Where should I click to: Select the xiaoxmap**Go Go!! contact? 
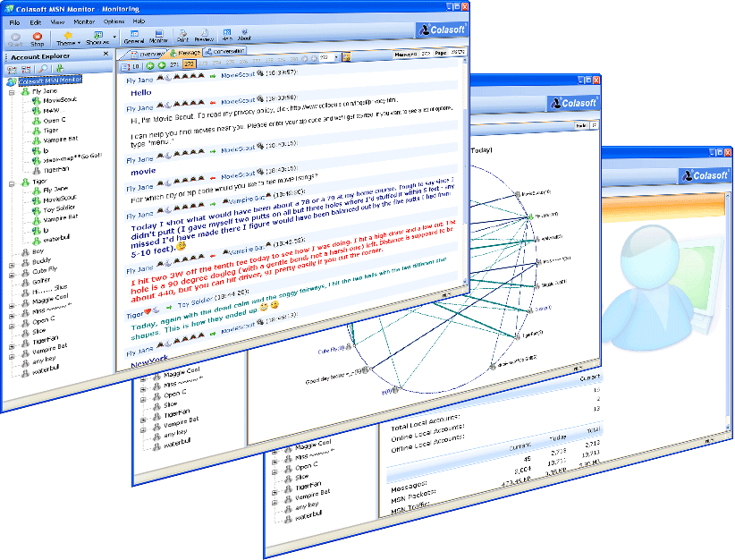tap(72, 158)
